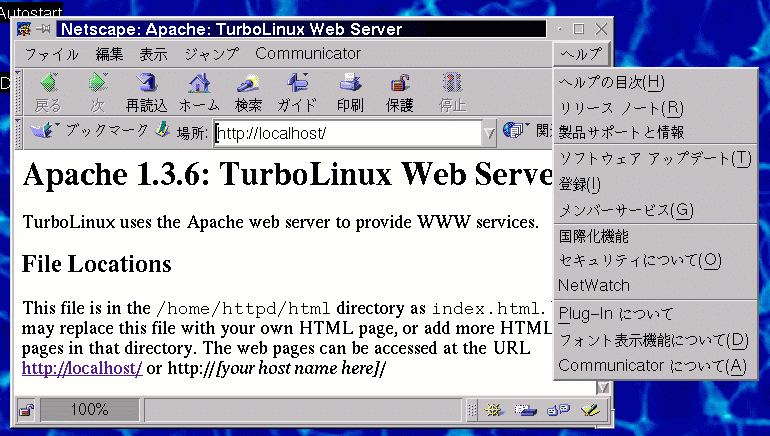Open the Communicator menu
Screen dimensions: 770x436
tap(308, 54)
